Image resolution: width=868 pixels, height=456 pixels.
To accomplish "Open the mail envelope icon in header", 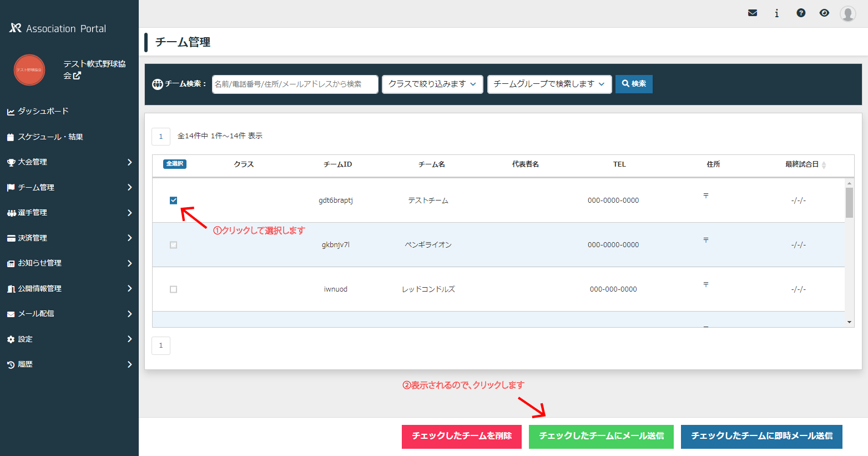I will [x=753, y=13].
